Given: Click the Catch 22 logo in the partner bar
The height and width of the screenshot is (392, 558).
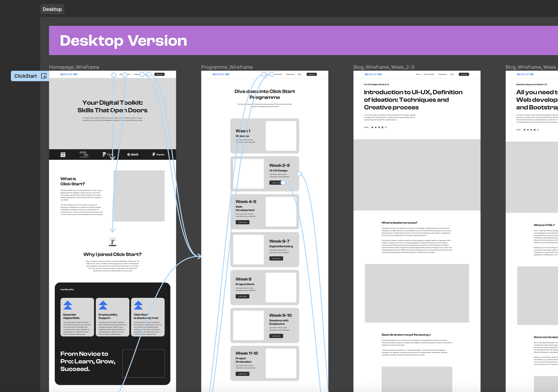Looking at the screenshot, I should pyautogui.click(x=63, y=155).
